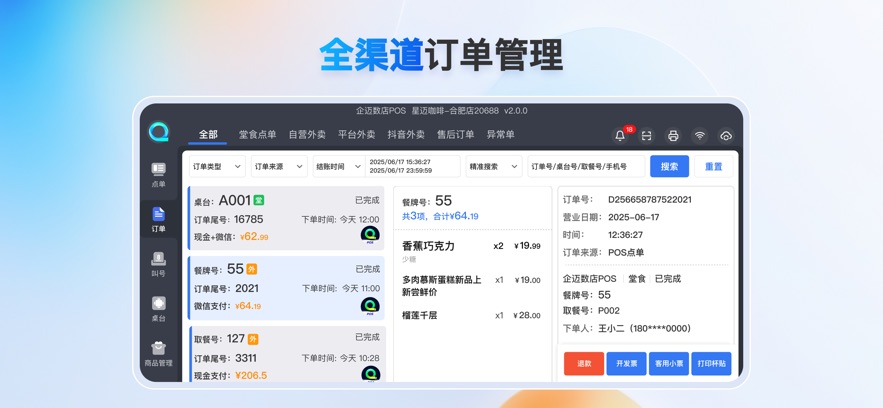This screenshot has width=883, height=408.
Task: Click the 共3项，合计¥64.19 summary
Action: point(440,216)
